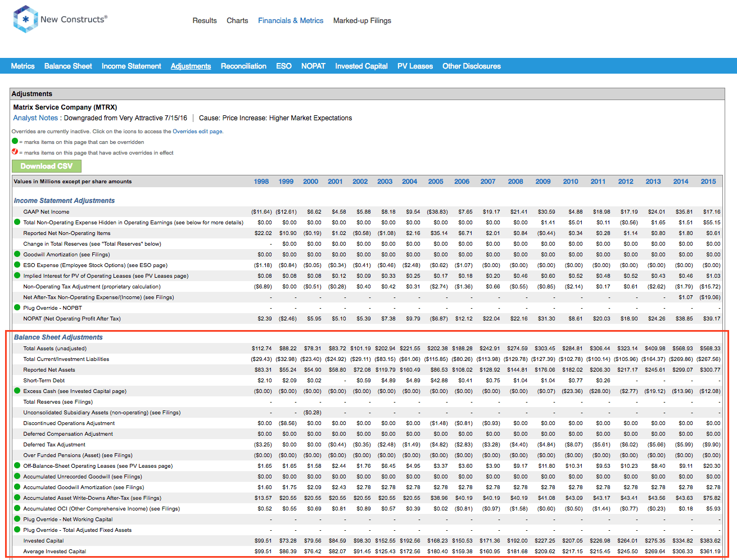Click override icon beside Accumulated Goodwill Amortization
The height and width of the screenshot is (560, 737).
(x=17, y=487)
